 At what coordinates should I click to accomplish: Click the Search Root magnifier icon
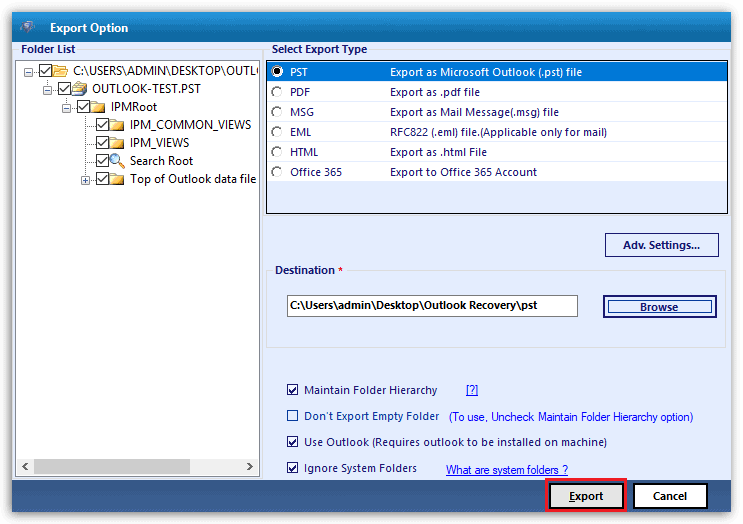tap(117, 161)
